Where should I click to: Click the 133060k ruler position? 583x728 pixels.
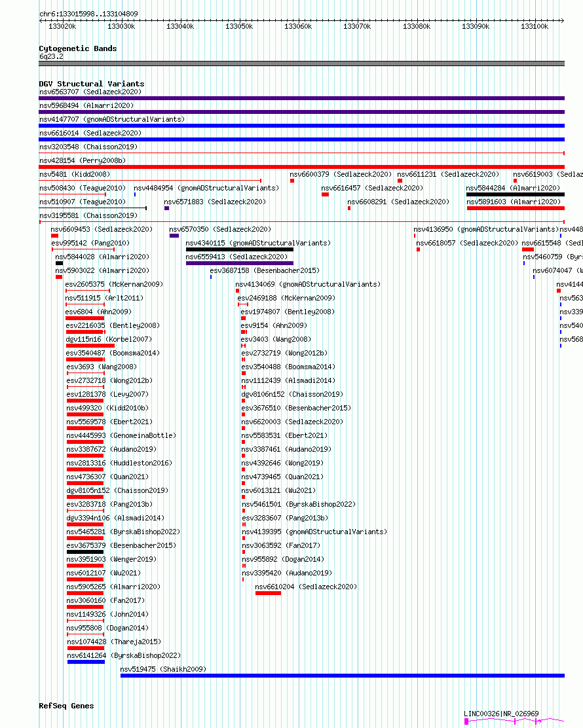(298, 26)
